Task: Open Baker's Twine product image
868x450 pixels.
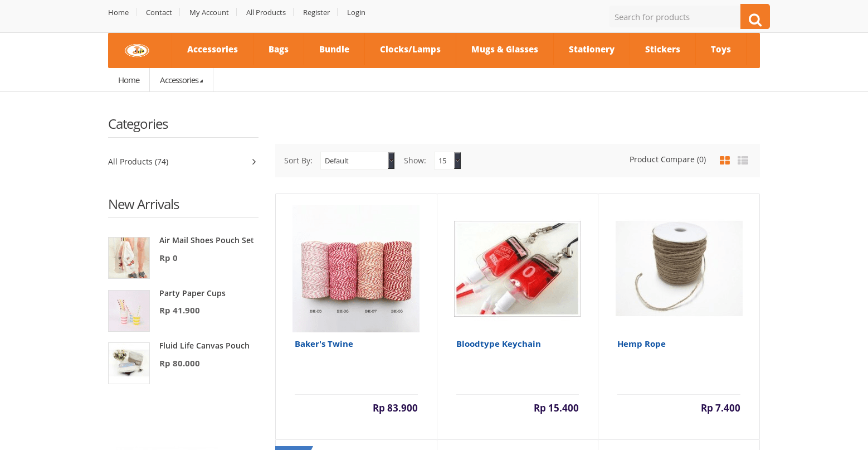Action: coord(356,269)
